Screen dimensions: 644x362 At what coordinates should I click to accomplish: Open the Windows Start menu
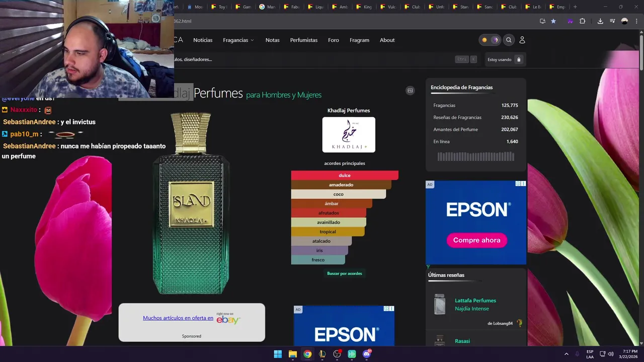[x=278, y=354]
